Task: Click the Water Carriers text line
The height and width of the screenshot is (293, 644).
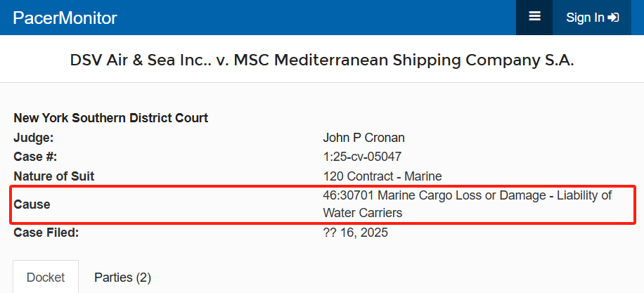Action: 362,213
